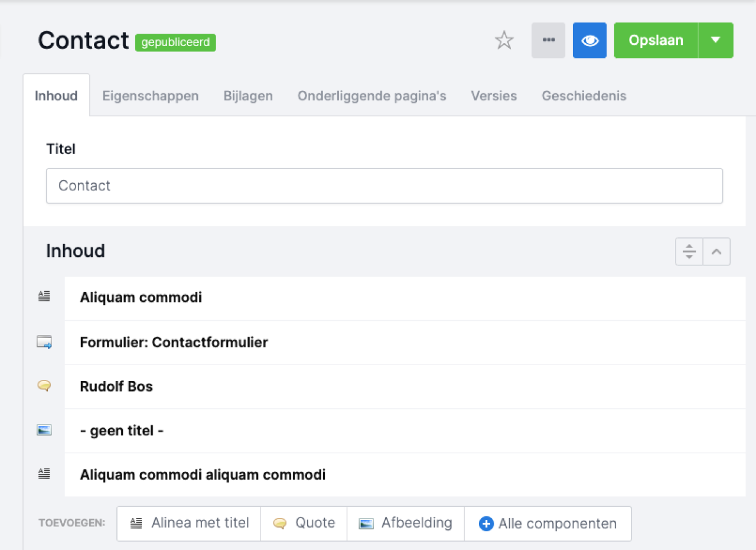Viewport: 756px width, 550px height.
Task: Select the paragraph icon next to Aliquam commodi
Action: (x=44, y=297)
